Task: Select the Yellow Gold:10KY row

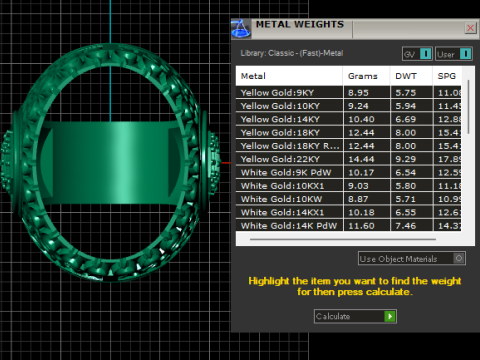Action: [349, 106]
